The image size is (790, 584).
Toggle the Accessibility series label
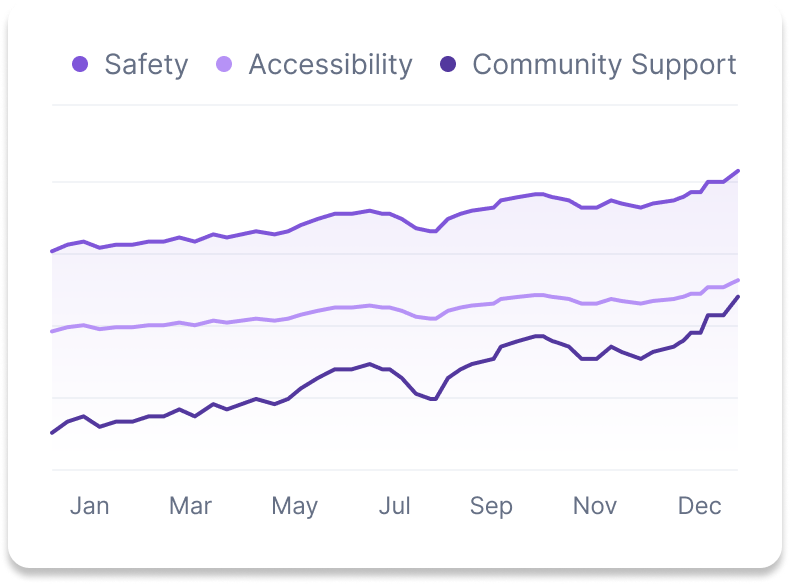coord(330,65)
